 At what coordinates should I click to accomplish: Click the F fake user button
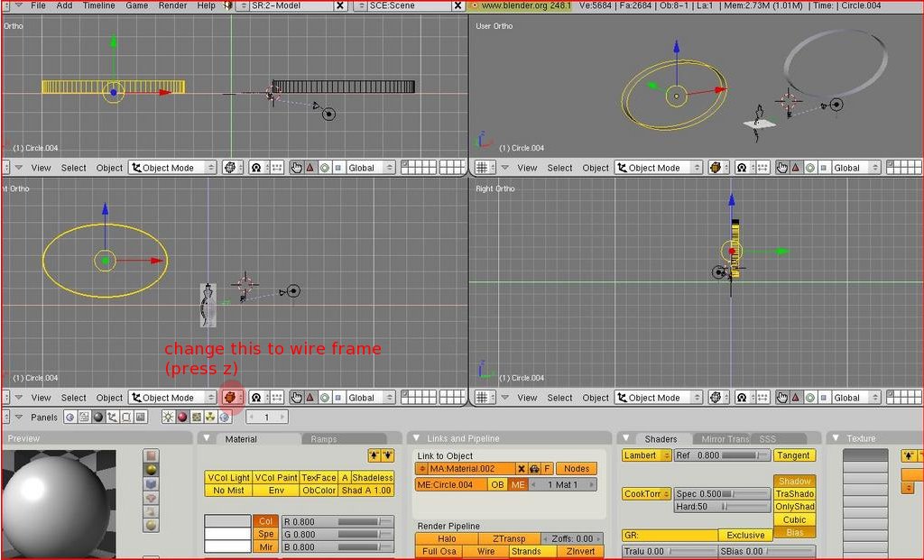(x=548, y=469)
